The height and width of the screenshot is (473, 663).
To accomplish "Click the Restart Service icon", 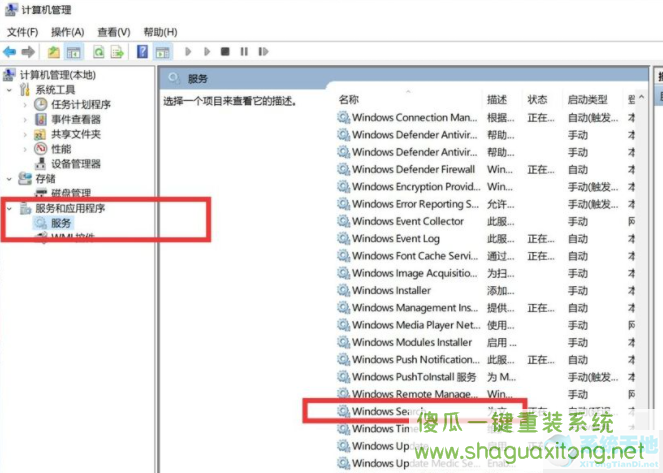I will (263, 52).
